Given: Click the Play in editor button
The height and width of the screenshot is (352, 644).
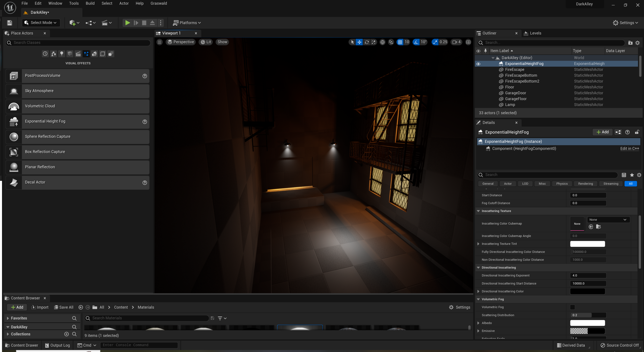Looking at the screenshot, I should (x=127, y=23).
